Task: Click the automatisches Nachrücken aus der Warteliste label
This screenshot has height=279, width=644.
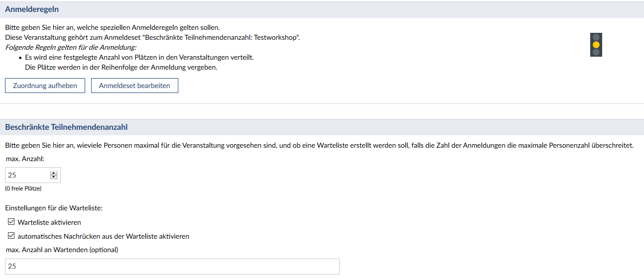Action: (x=103, y=236)
